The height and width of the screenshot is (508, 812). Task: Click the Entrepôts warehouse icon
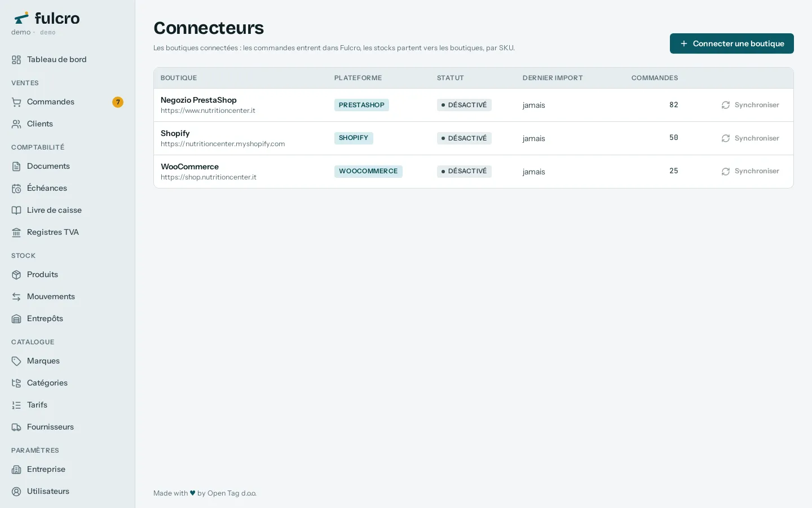click(16, 319)
